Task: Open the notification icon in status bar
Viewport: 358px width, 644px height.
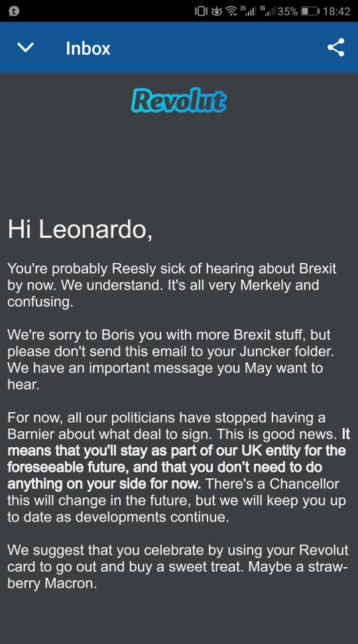Action: coord(13,11)
